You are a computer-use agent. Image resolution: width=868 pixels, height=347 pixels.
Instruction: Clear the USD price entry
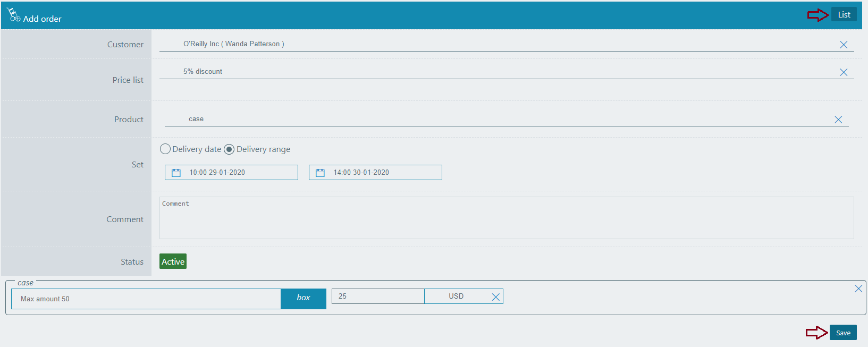click(x=495, y=297)
